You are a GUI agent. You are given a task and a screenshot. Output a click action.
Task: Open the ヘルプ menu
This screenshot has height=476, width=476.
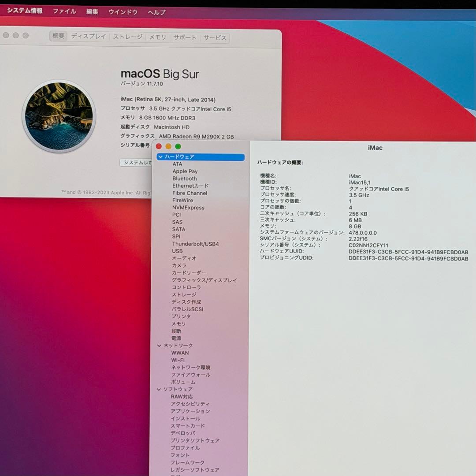coord(156,12)
